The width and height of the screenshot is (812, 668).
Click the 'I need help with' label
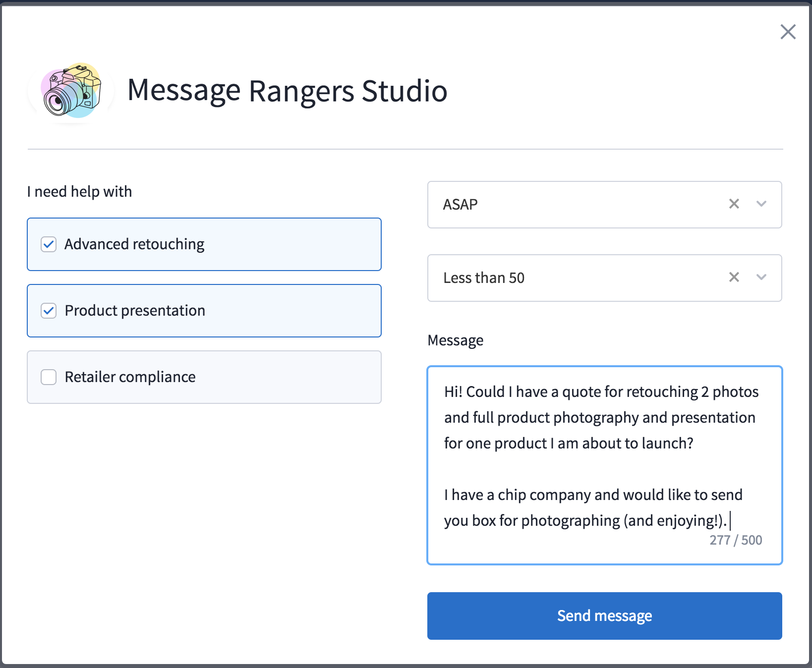click(x=80, y=191)
